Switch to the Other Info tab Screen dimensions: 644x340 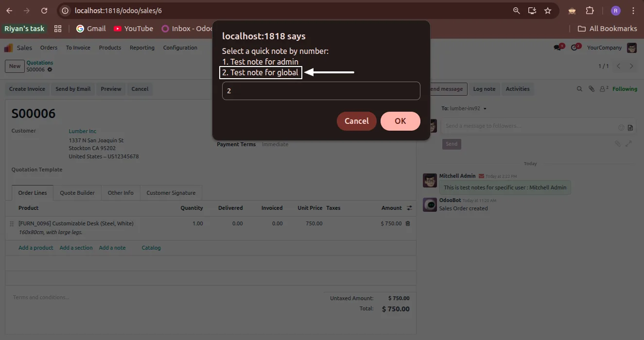121,193
